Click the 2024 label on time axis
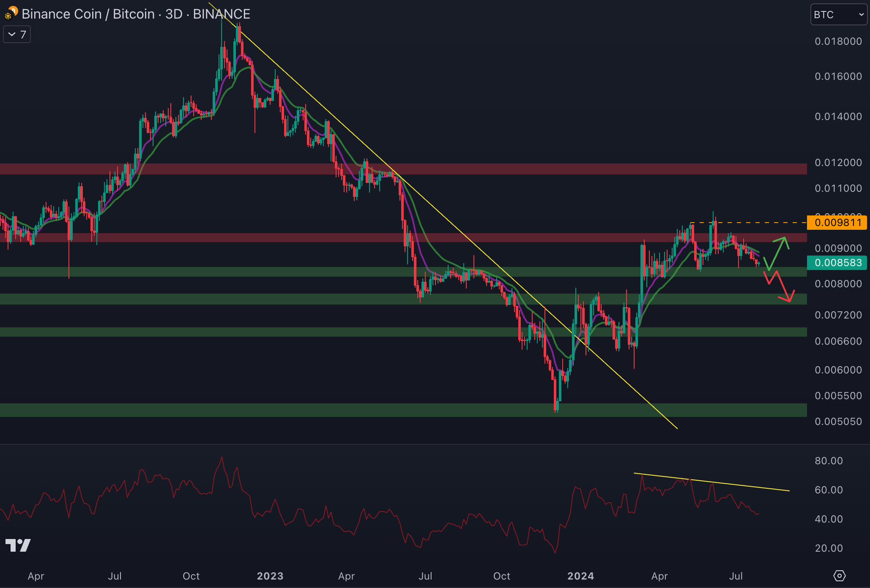Image resolution: width=870 pixels, height=588 pixels. pyautogui.click(x=580, y=576)
